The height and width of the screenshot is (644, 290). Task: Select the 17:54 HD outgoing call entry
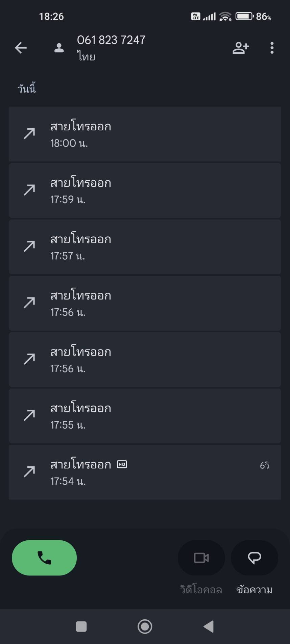pyautogui.click(x=145, y=472)
